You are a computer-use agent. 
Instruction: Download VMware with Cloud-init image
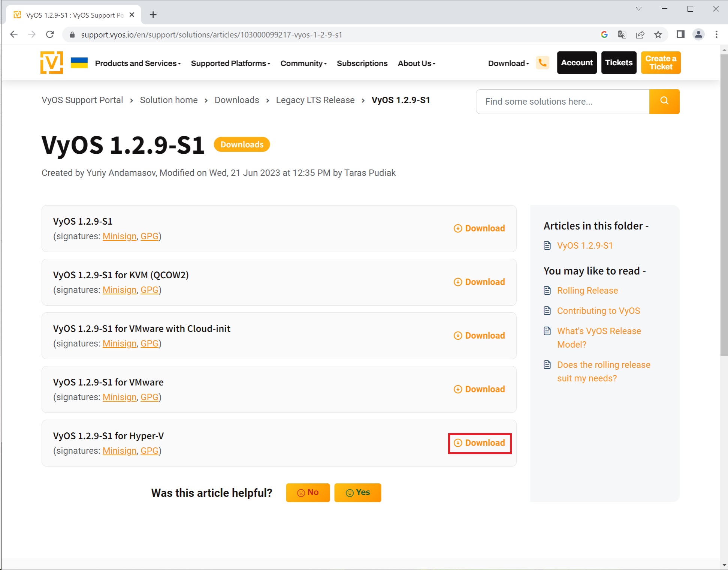tap(479, 335)
